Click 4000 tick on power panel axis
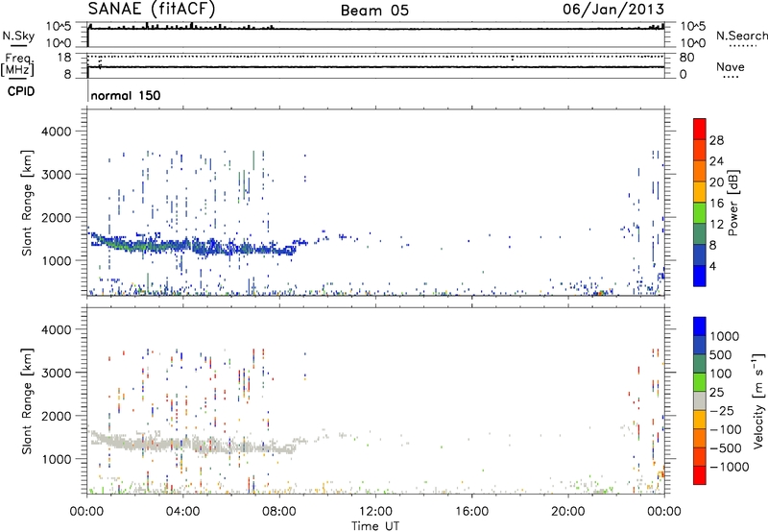 [57, 132]
